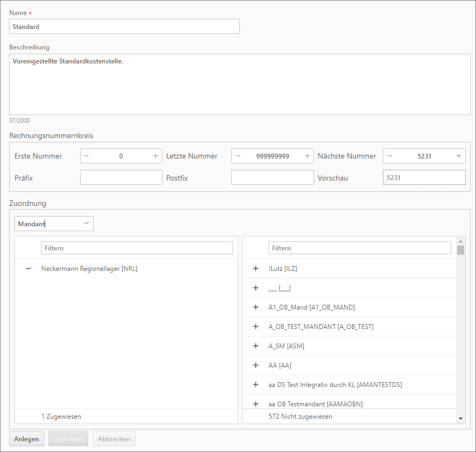The image size is (476, 452).
Task: Assign A_SM [ASM] with plus icon
Action: click(x=255, y=346)
